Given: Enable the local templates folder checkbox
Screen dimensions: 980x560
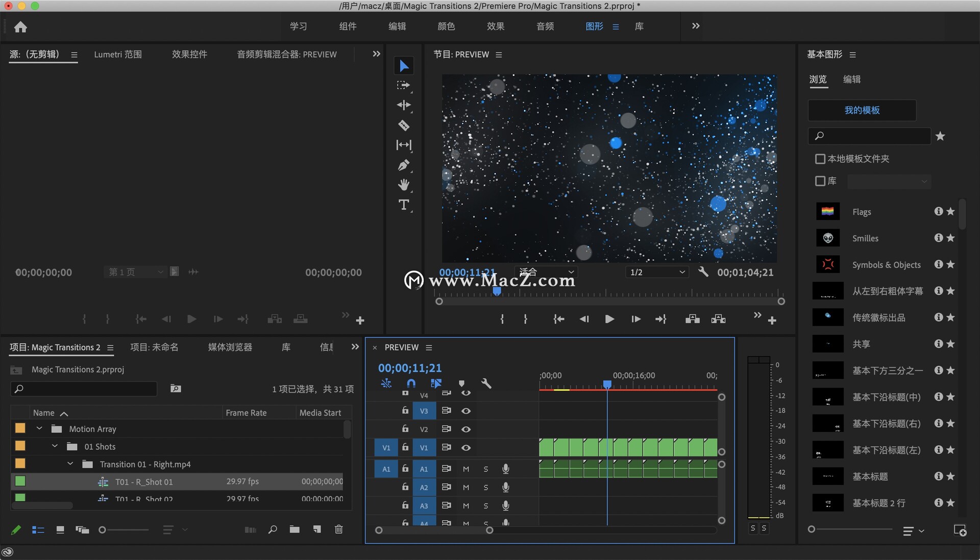Looking at the screenshot, I should tap(820, 159).
